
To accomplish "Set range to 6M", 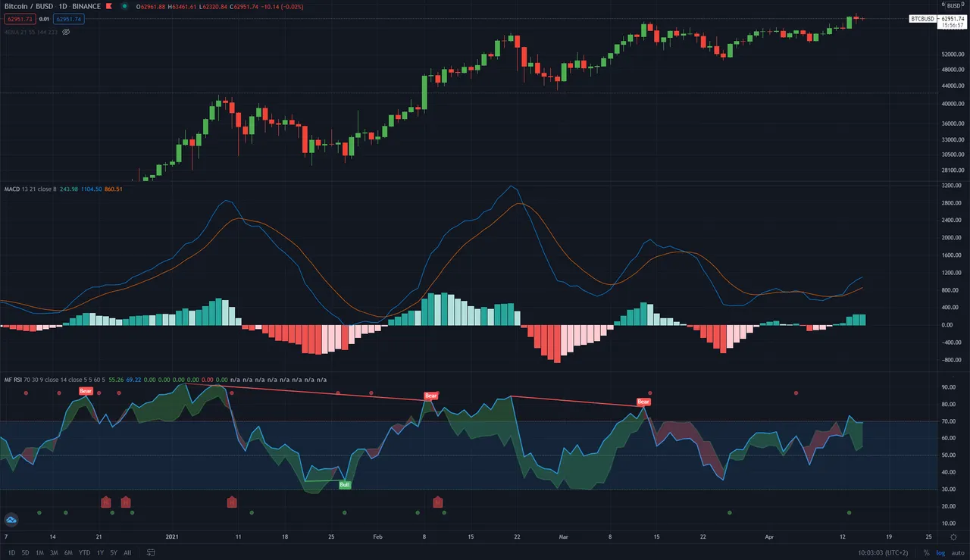I will point(69,552).
